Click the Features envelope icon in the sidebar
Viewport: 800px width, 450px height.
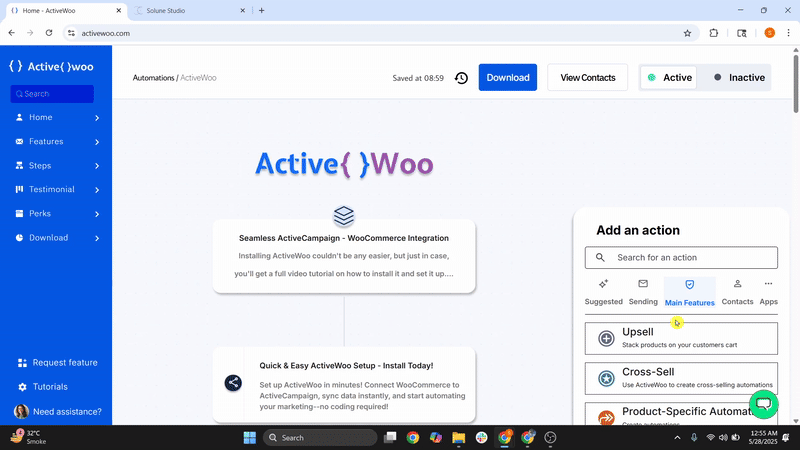pyautogui.click(x=19, y=141)
